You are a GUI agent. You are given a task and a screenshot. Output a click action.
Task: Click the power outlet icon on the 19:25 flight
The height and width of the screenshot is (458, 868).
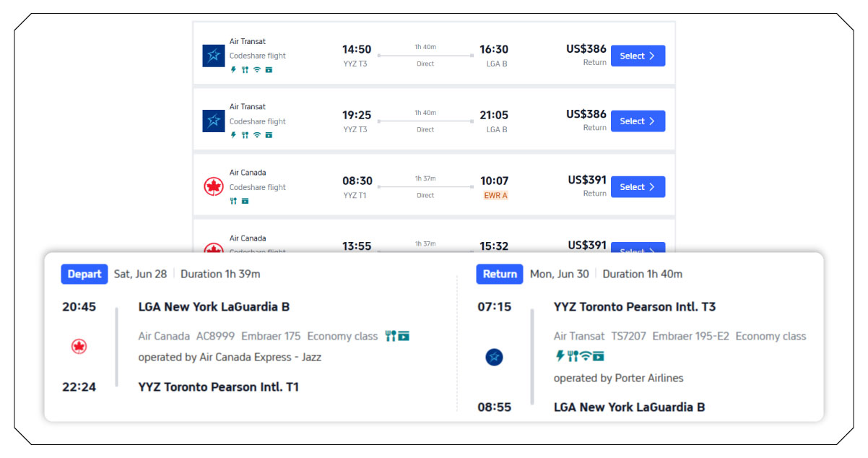click(x=233, y=135)
